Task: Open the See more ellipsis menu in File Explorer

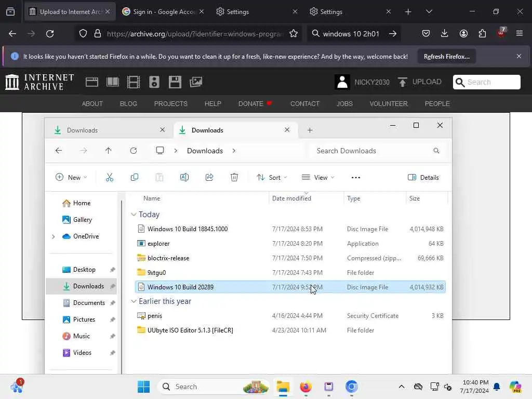Action: click(355, 178)
